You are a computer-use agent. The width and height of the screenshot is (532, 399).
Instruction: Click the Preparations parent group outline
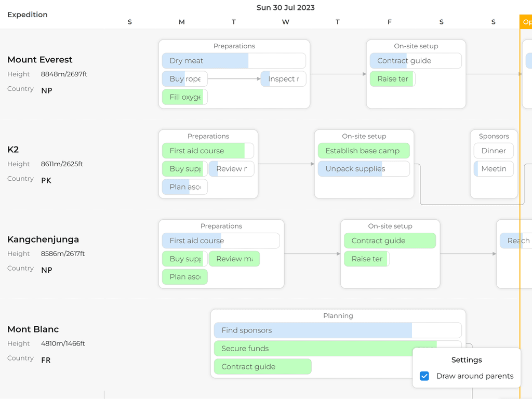coord(234,46)
